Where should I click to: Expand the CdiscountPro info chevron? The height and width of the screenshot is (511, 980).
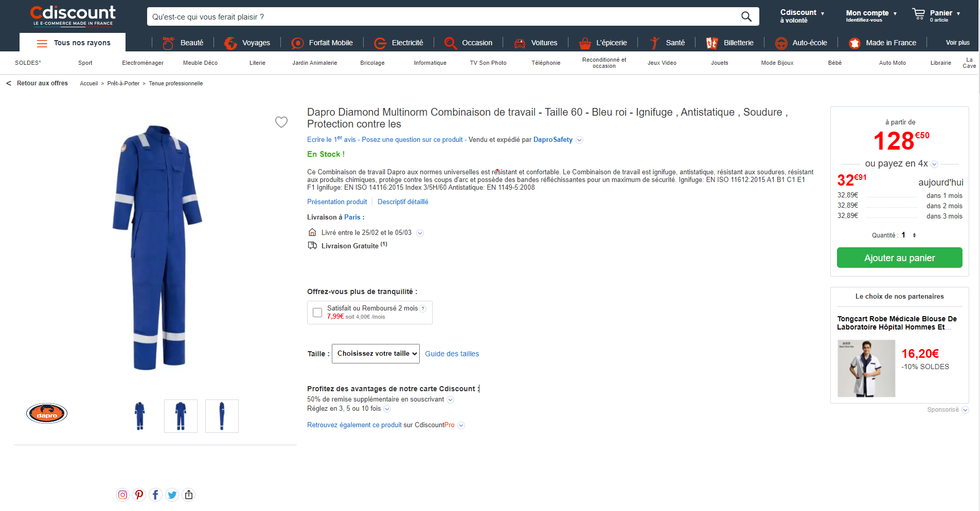click(x=461, y=425)
